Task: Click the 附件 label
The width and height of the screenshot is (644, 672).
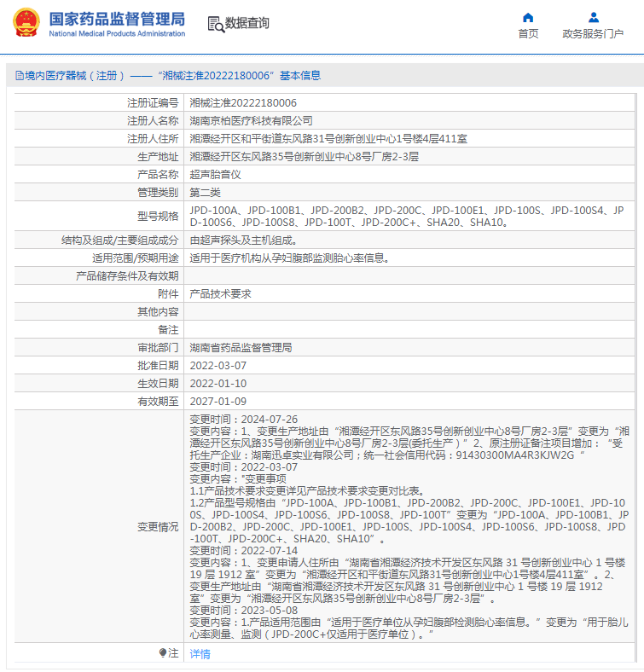Action: coord(168,294)
